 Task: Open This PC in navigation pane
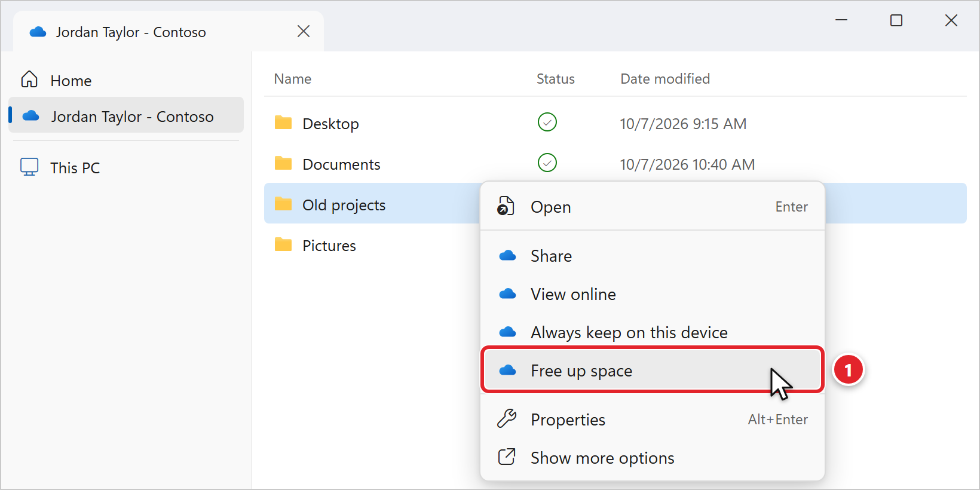[x=126, y=167]
